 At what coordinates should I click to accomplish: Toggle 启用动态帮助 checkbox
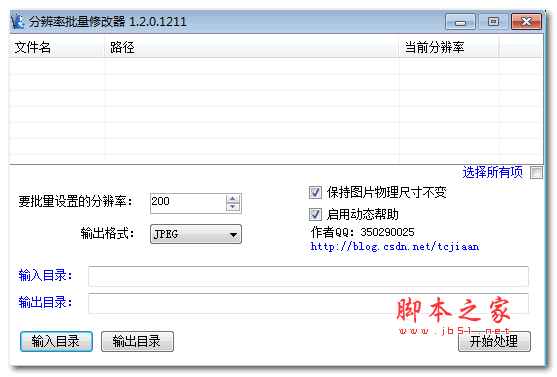[x=315, y=215]
